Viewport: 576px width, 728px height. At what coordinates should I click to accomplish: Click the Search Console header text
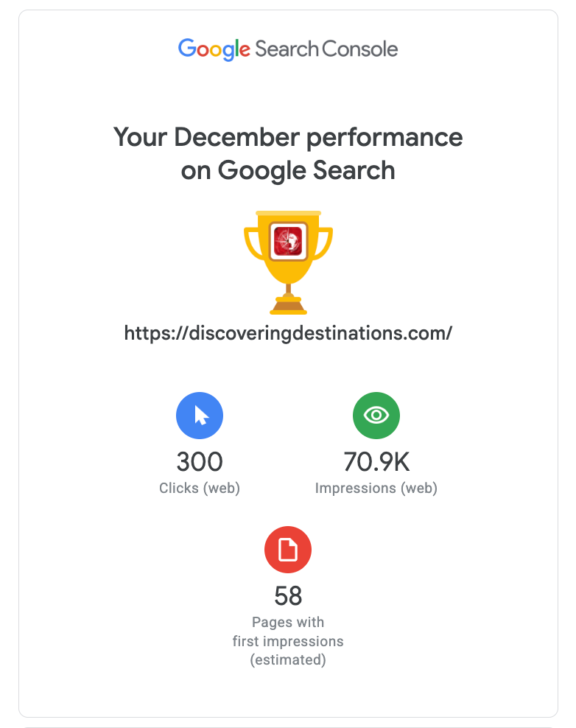coord(326,50)
